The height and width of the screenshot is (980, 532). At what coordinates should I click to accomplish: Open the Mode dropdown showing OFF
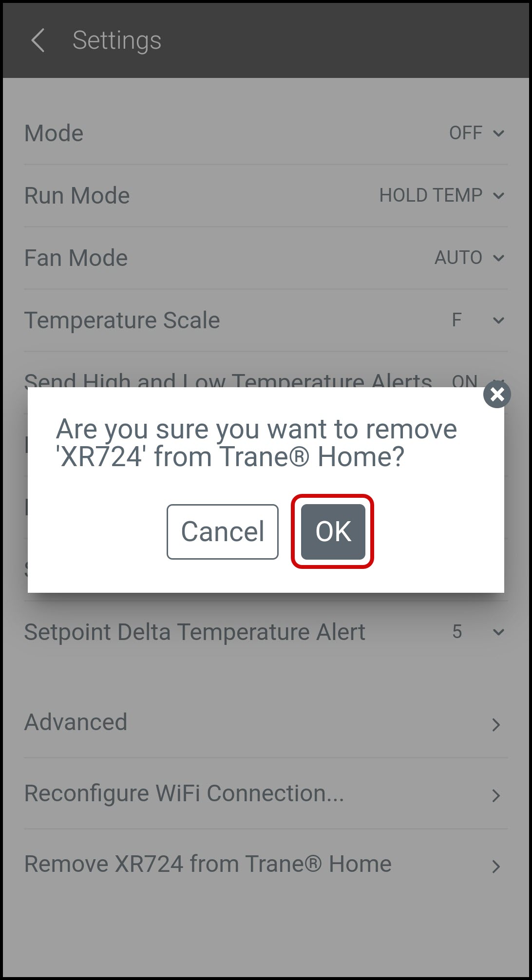pyautogui.click(x=476, y=133)
